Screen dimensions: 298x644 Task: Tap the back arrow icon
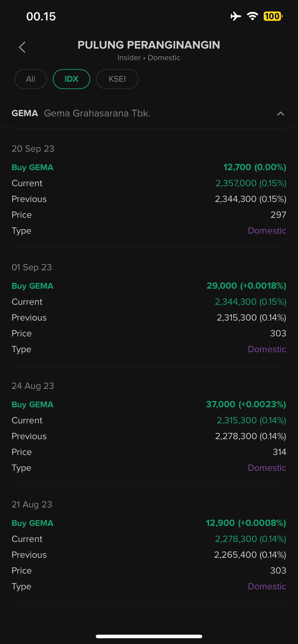tap(22, 47)
